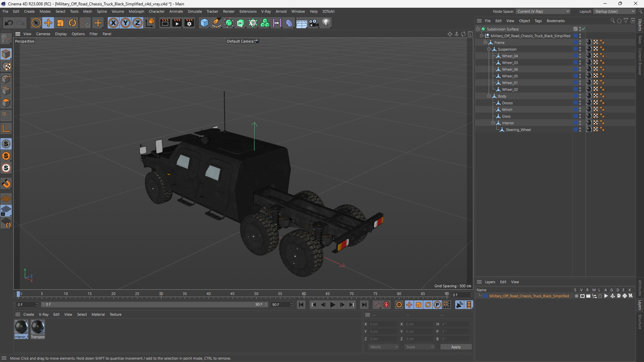This screenshot has height=362, width=644.
Task: Add a Cube primitive object
Action: pyautogui.click(x=204, y=23)
